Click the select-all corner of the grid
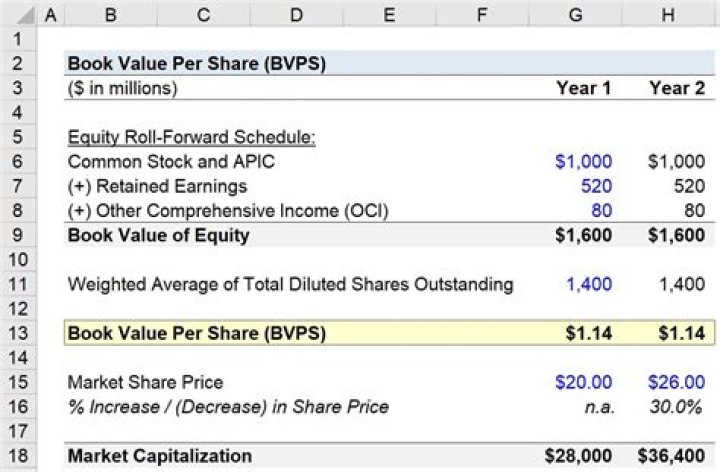The height and width of the screenshot is (472, 720). [17, 14]
